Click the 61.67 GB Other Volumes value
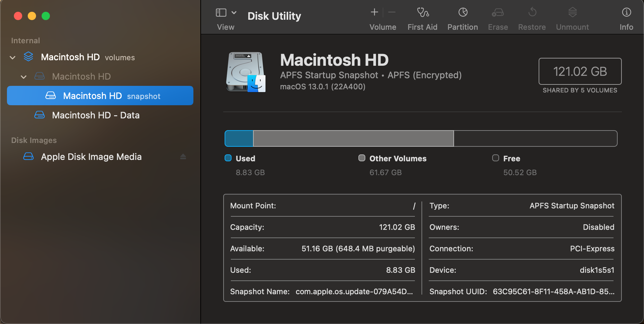 (385, 172)
